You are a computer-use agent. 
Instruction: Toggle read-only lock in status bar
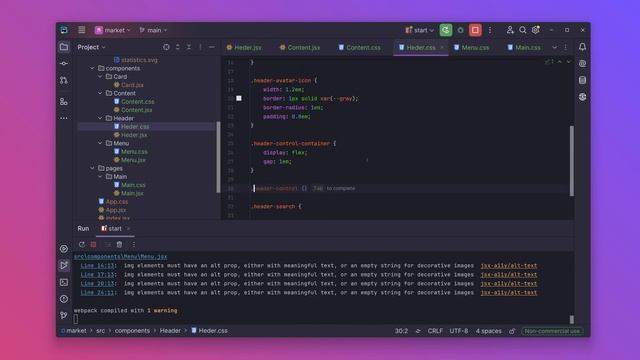[512, 331]
